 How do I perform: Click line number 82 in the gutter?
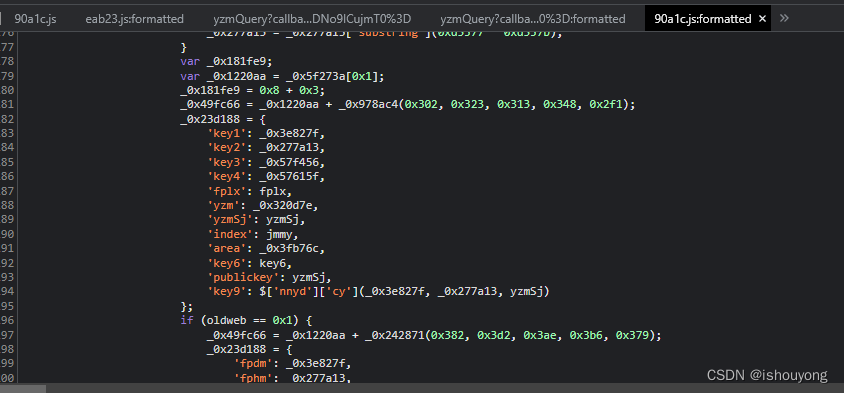[6, 119]
